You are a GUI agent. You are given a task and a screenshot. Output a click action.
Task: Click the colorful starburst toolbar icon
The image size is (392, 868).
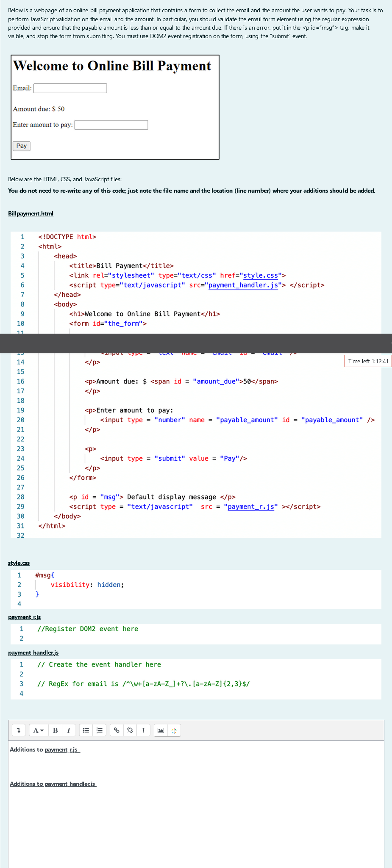[174, 730]
